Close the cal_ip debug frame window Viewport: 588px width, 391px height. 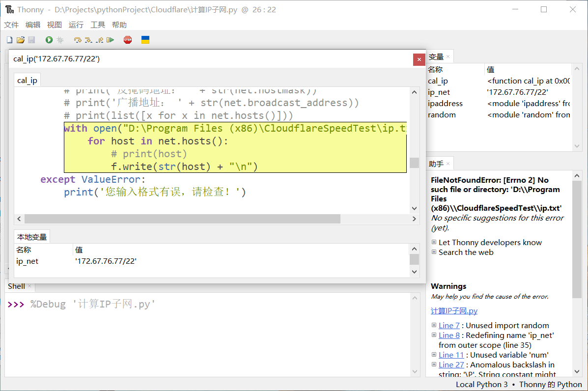click(419, 59)
